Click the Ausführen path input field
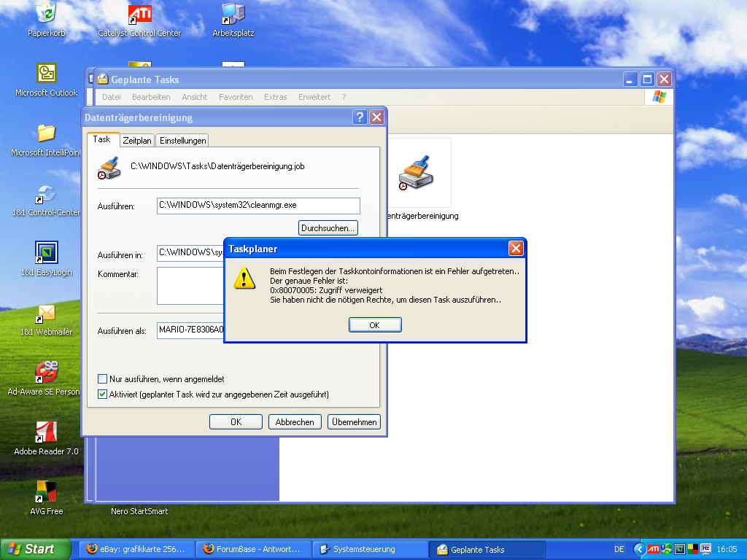This screenshot has height=560, width=747. coord(258,206)
